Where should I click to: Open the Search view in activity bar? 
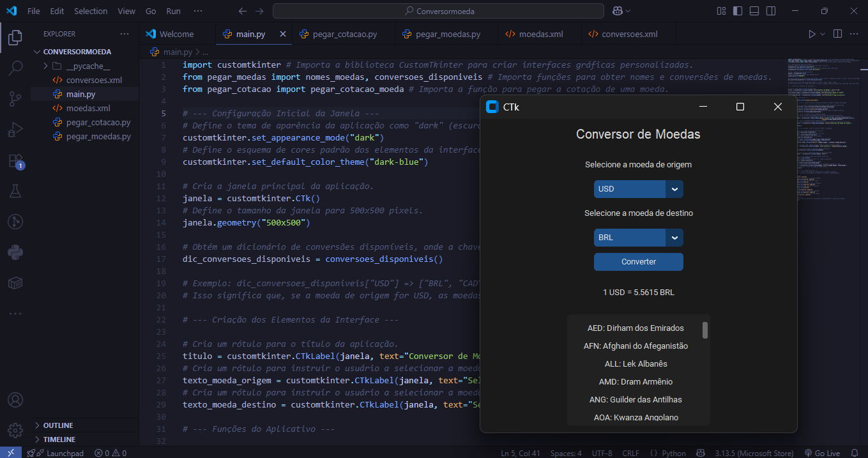click(15, 67)
